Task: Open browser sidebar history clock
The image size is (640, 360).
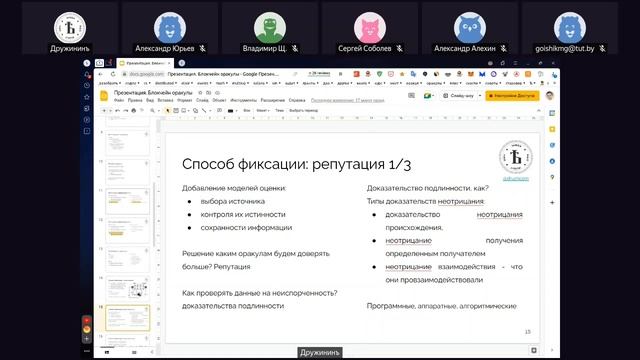Action: click(87, 86)
